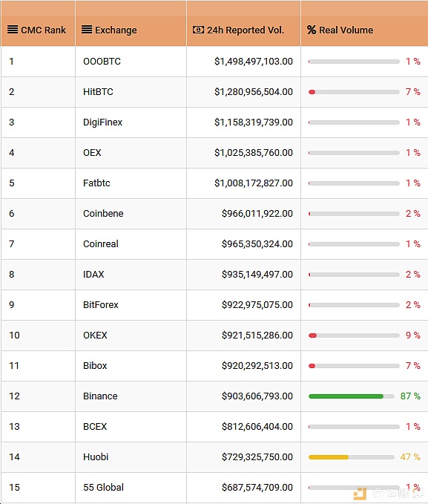Select the Huobi exchange name
Viewport: 428px width, 504px height.
pos(96,456)
